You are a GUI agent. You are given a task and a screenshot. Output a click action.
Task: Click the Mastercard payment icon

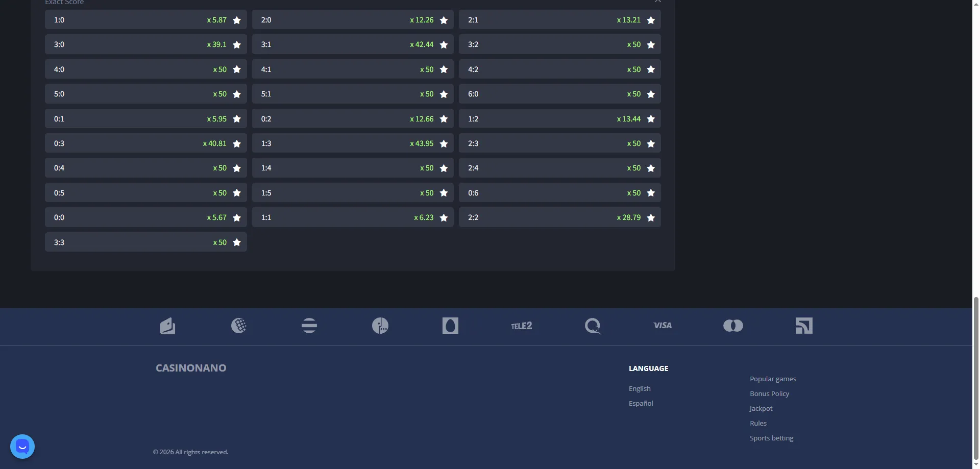click(733, 326)
